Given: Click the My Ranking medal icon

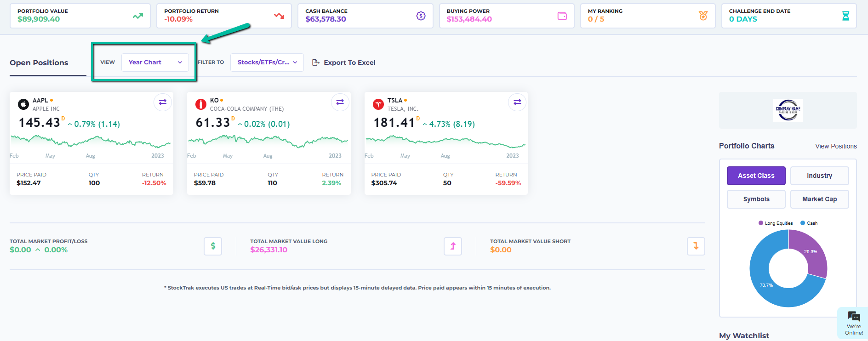Looking at the screenshot, I should click(703, 16).
